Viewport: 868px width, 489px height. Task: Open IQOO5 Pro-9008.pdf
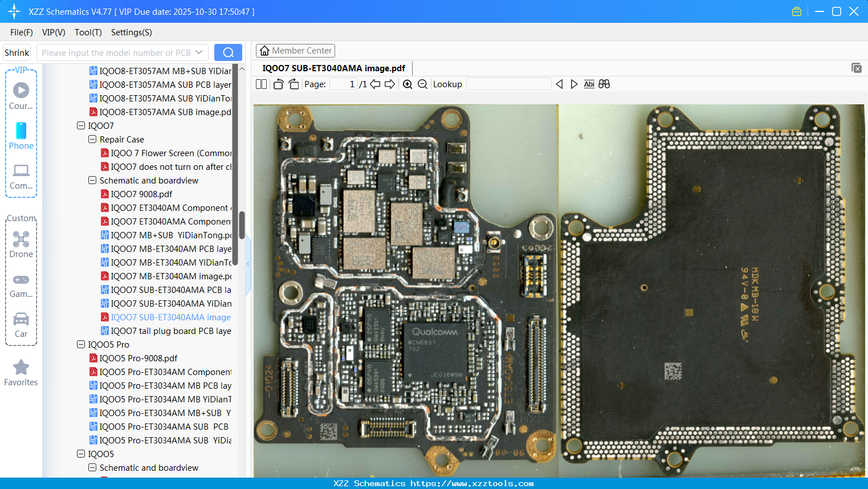click(138, 358)
